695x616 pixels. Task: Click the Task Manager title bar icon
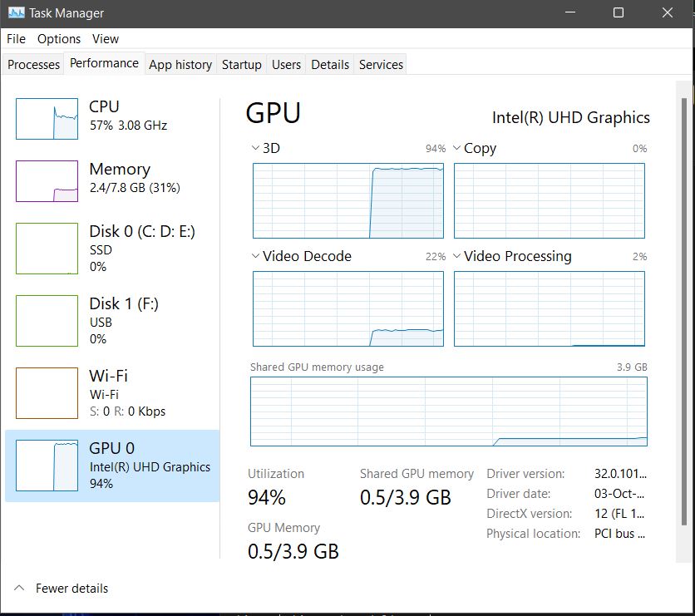pyautogui.click(x=16, y=13)
